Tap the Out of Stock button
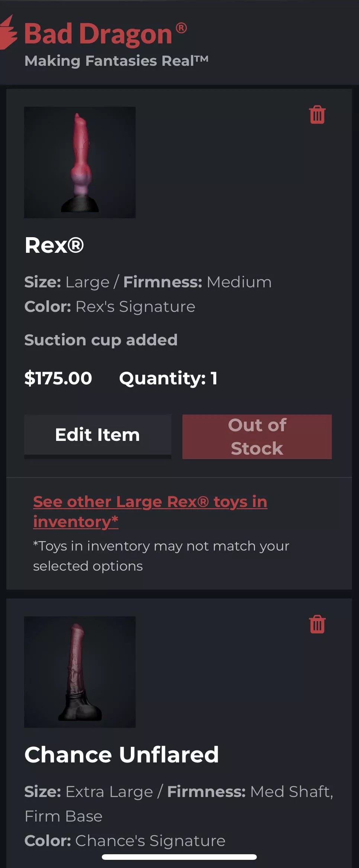The height and width of the screenshot is (868, 359). coord(257,436)
